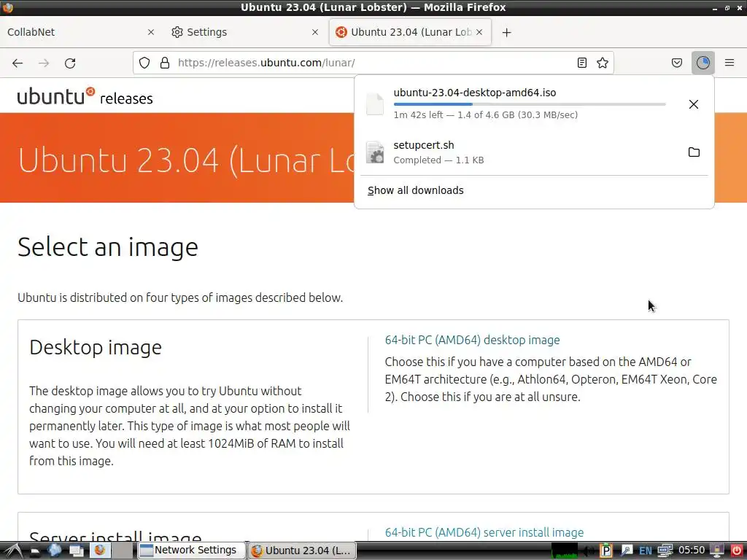Cancel the ubuntu ISO download
Screen dimensions: 747x560
click(694, 104)
